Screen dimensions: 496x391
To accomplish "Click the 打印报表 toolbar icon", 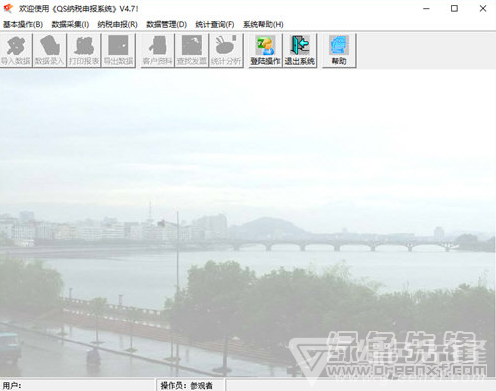I will [84, 51].
